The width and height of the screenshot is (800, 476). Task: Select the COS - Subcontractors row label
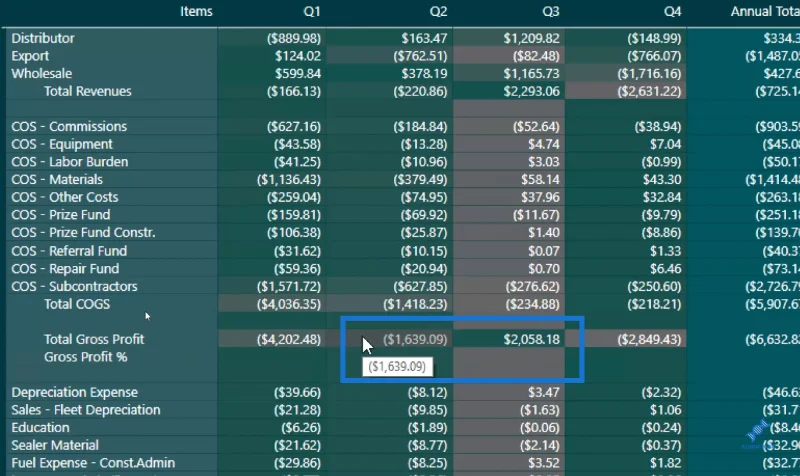click(x=74, y=286)
